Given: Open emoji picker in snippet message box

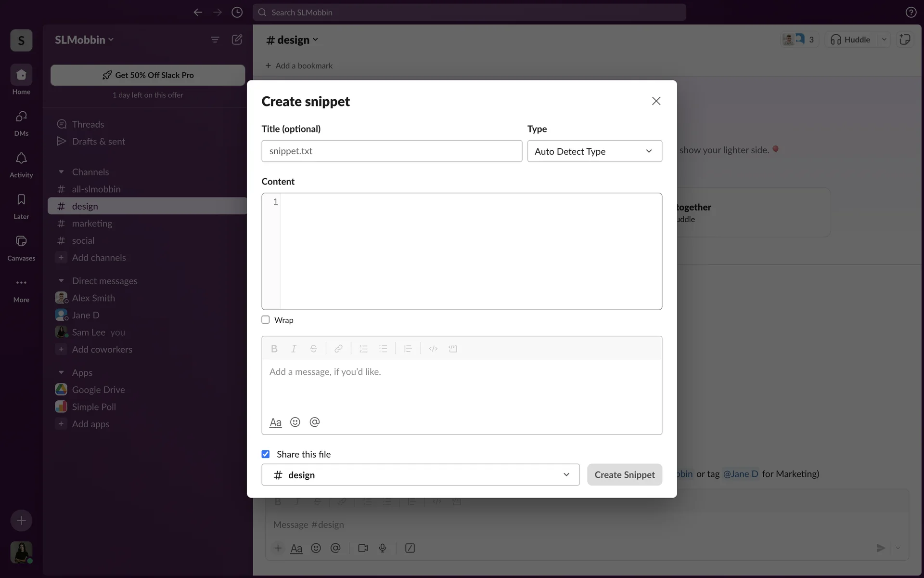Looking at the screenshot, I should pos(295,422).
